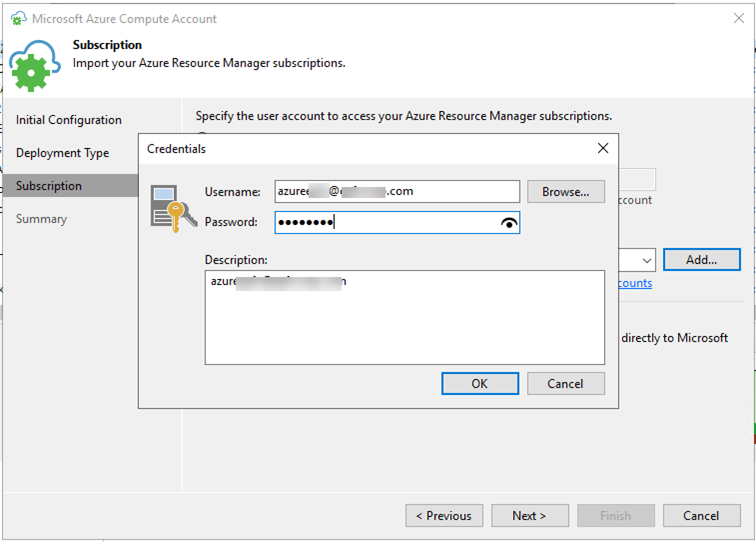Click the 'Password:' label
This screenshot has width=756, height=542.
pos(231,222)
